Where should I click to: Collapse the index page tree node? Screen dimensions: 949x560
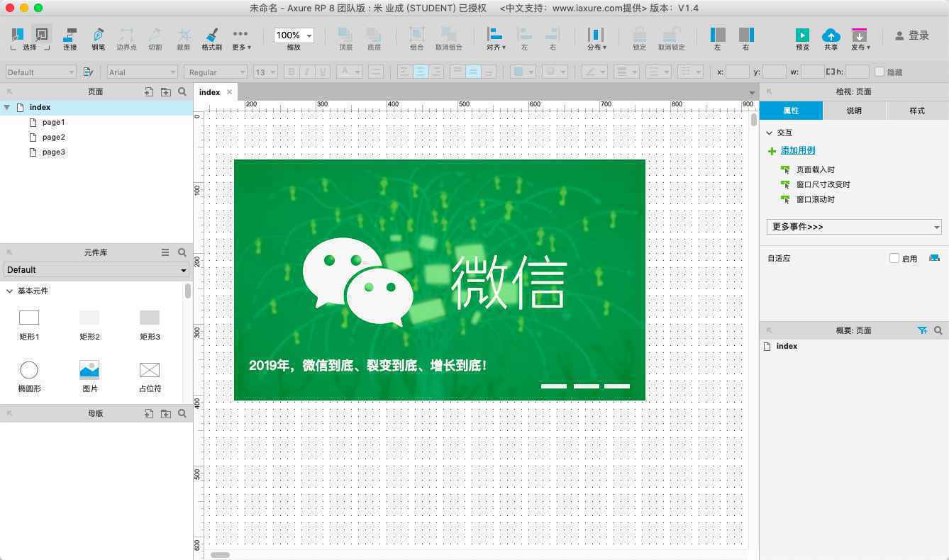click(6, 107)
